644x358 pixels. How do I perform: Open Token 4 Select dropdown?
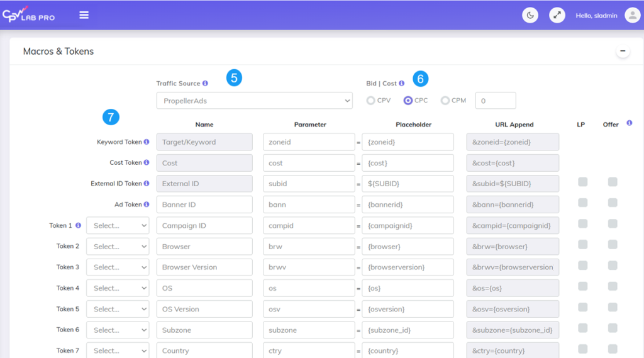pyautogui.click(x=118, y=288)
